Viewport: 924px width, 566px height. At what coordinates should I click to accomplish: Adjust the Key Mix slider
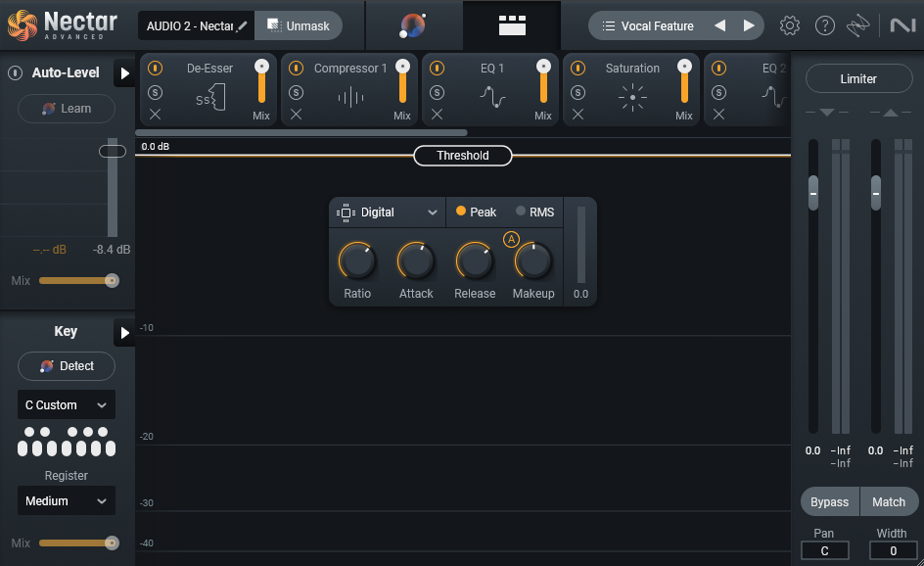(78, 543)
